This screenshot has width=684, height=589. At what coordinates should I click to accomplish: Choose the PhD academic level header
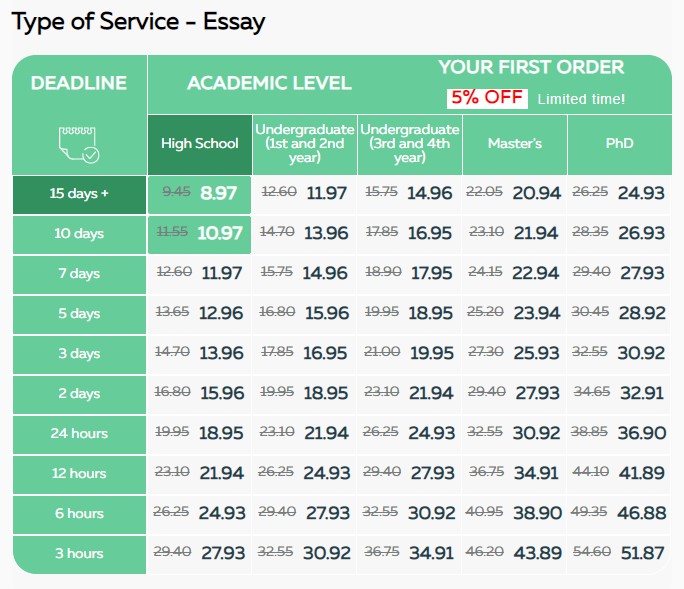click(619, 145)
